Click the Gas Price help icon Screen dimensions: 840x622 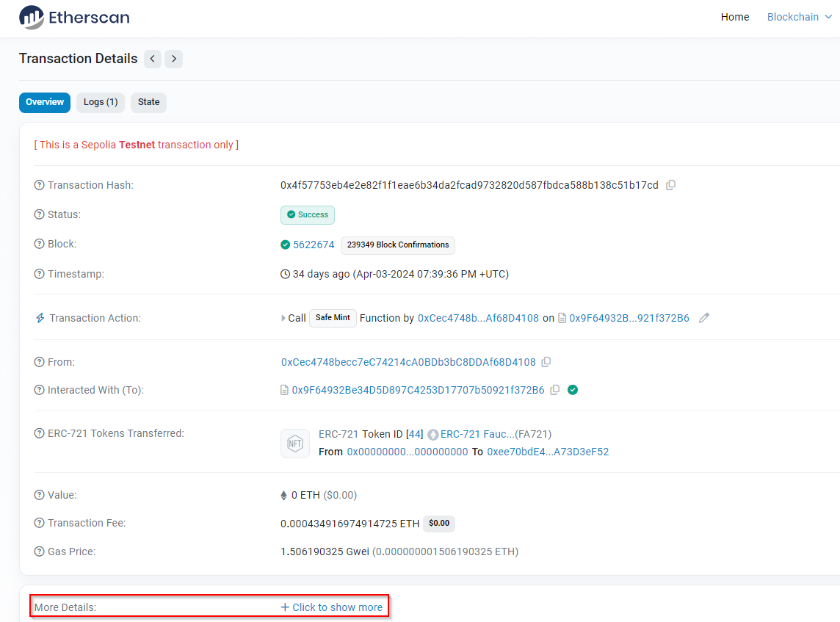(x=39, y=551)
